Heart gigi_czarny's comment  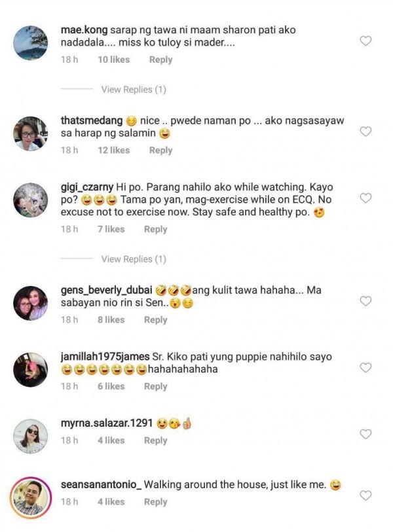click(x=366, y=198)
